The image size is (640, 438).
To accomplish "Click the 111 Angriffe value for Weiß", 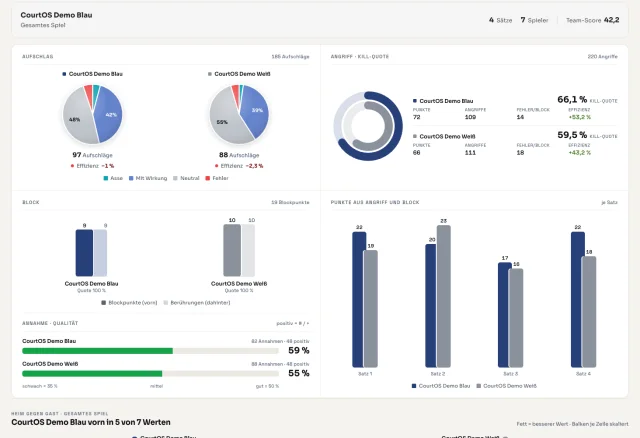I will pos(470,153).
